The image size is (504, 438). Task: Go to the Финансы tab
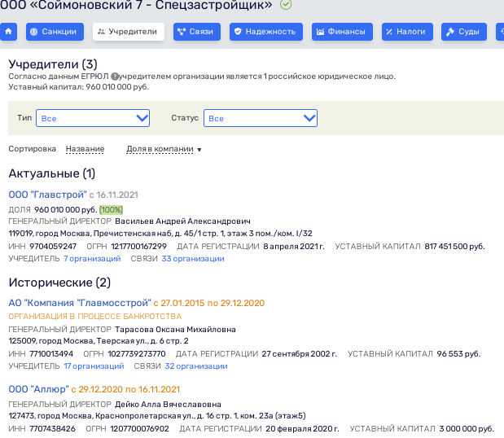342,32
